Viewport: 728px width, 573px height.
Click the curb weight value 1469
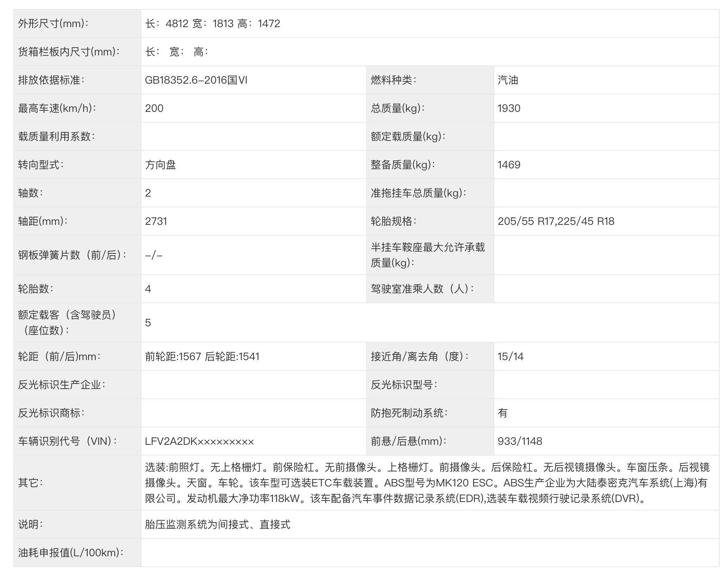click(x=510, y=165)
